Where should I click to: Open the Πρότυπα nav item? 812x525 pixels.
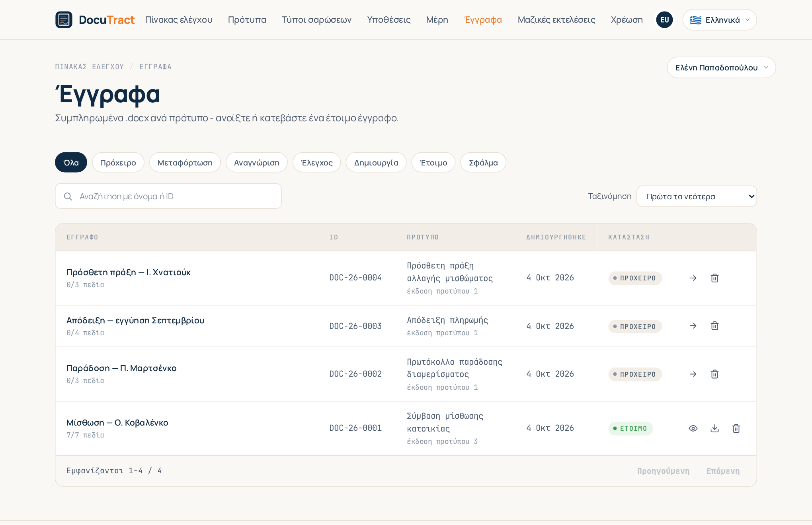[x=247, y=19]
